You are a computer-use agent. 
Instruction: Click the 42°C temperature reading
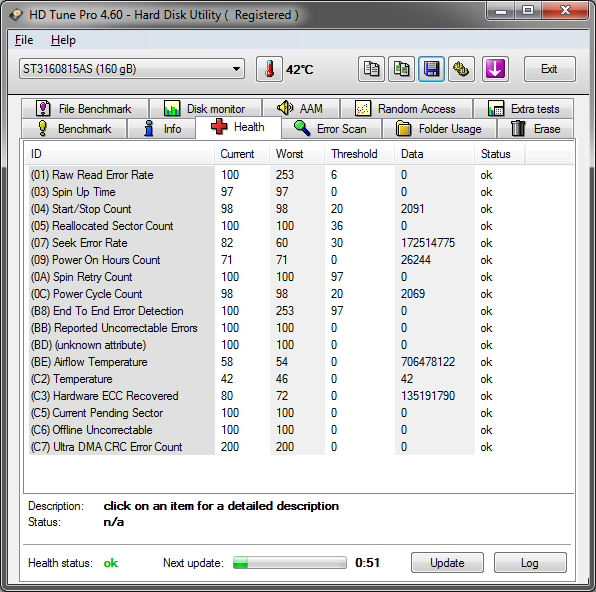tap(300, 70)
